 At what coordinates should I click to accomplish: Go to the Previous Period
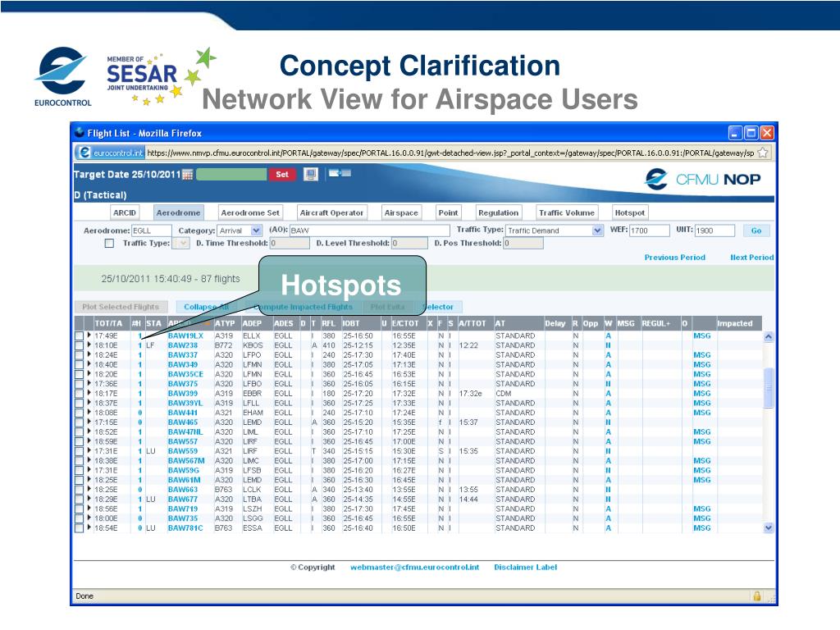[674, 258]
